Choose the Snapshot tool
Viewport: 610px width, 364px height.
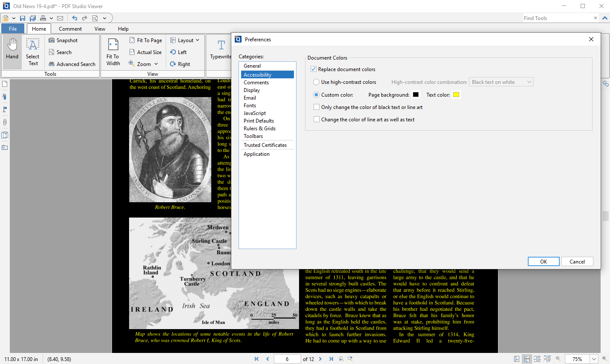pos(63,40)
